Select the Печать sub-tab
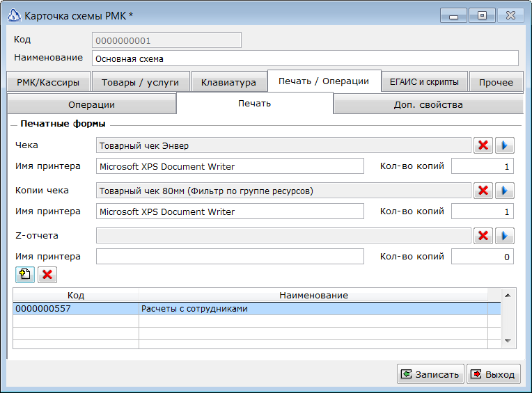 pyautogui.click(x=254, y=104)
